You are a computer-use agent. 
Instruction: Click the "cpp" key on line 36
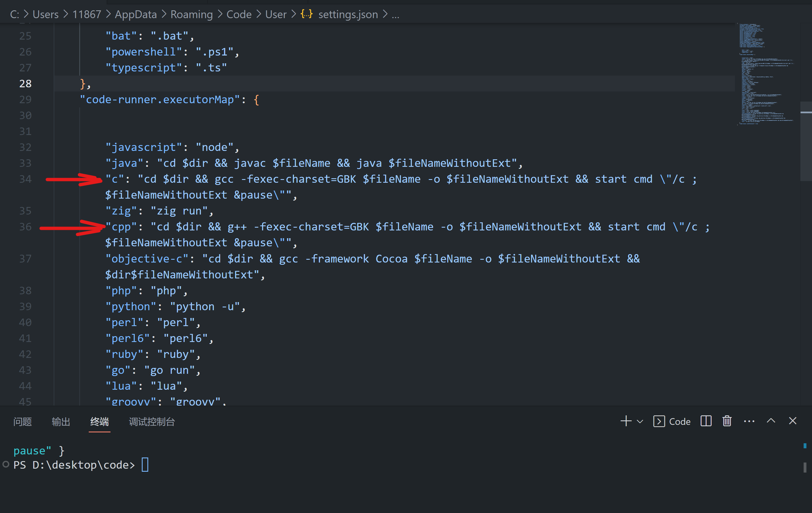point(121,227)
